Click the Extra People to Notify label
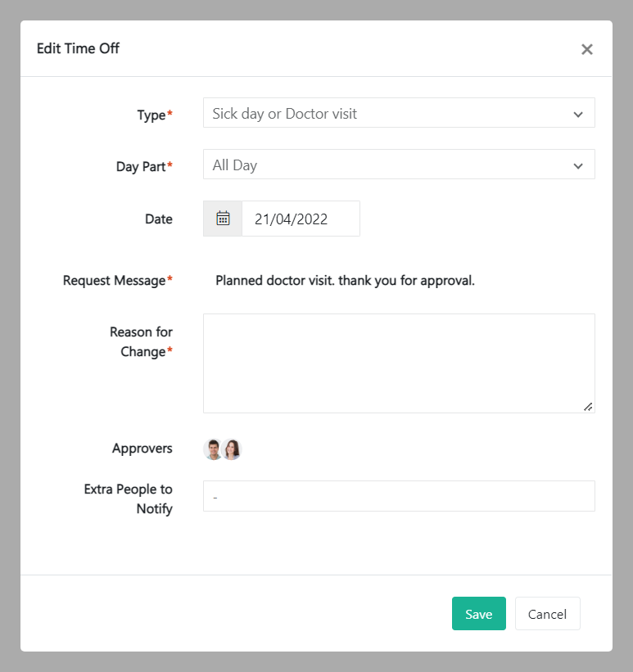The width and height of the screenshot is (633, 672). [x=129, y=499]
